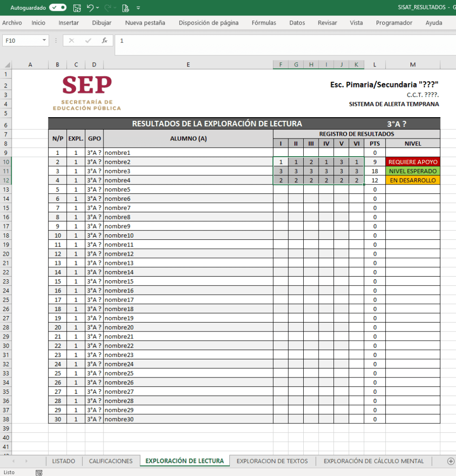Open the Nueva pestaña ribbon tab

click(145, 23)
